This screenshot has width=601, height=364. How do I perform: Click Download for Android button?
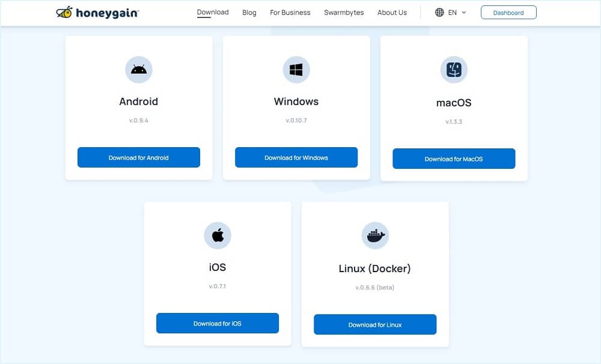[139, 157]
